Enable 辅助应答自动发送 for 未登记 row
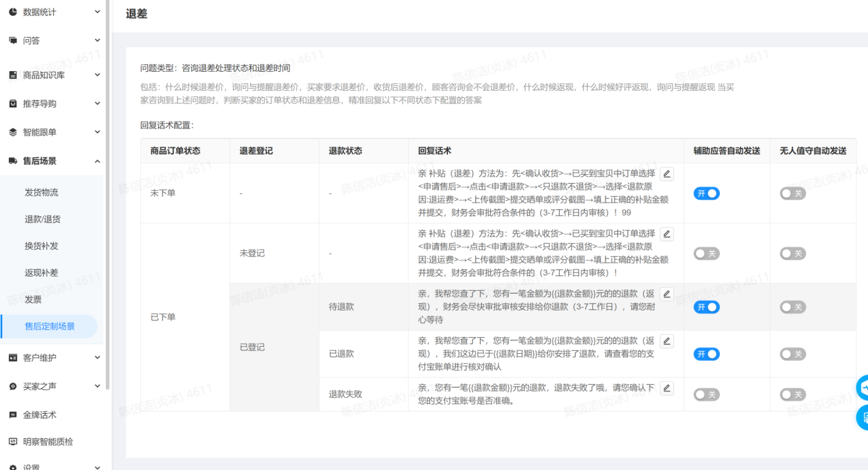868x470 pixels. [707, 254]
